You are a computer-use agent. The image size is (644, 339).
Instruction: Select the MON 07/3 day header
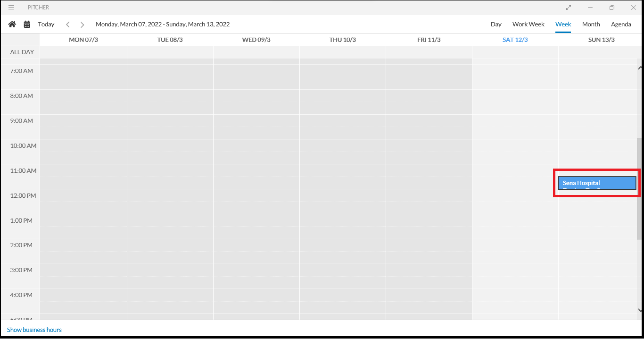click(x=83, y=40)
